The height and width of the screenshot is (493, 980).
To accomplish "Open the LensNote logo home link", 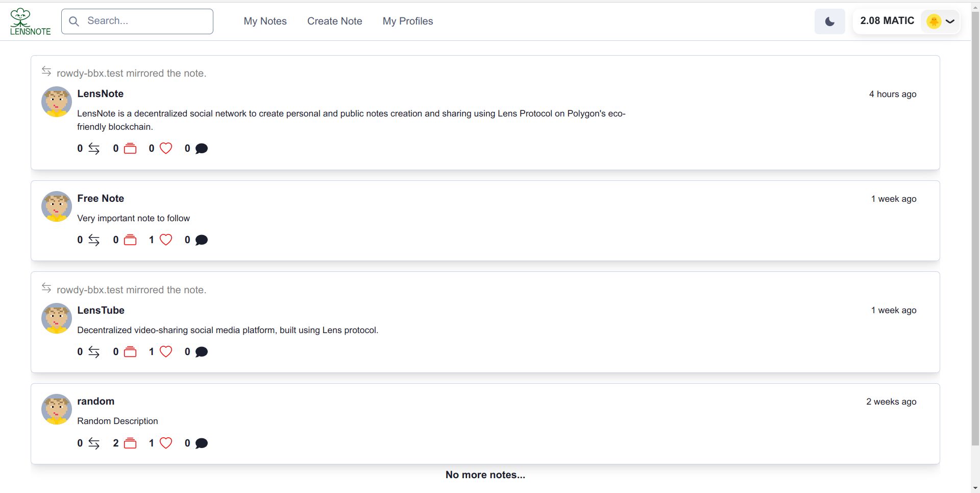I will point(30,21).
